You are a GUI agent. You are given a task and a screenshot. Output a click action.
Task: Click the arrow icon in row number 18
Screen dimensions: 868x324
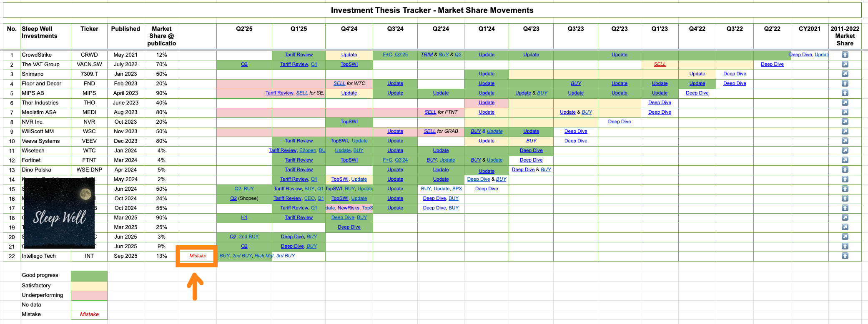(845, 217)
